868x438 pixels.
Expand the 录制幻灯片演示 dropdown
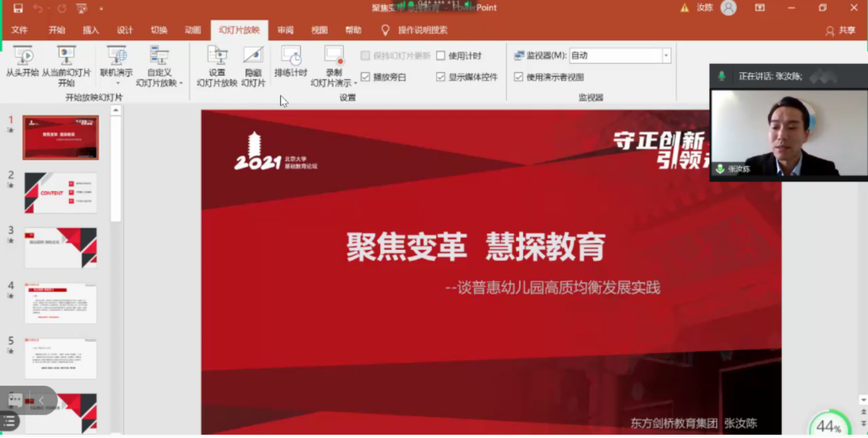[356, 83]
